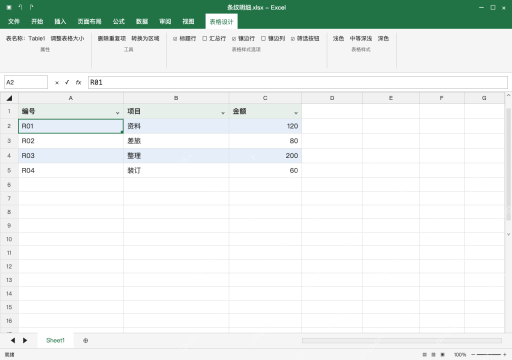Toggle the 筛选按钮 checkbox
Screen dimensions: 512x360
point(293,39)
